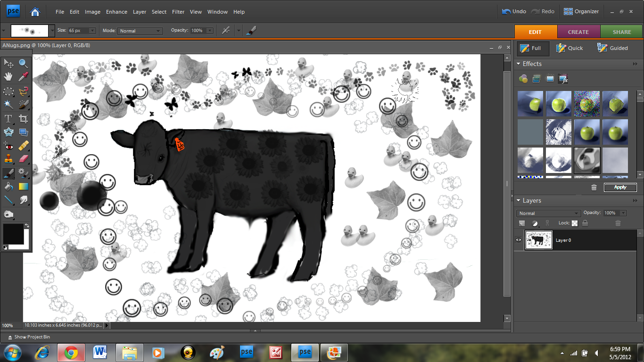Screen dimensions: 644x362
Task: Click the Apply button in Effects
Action: tap(620, 187)
